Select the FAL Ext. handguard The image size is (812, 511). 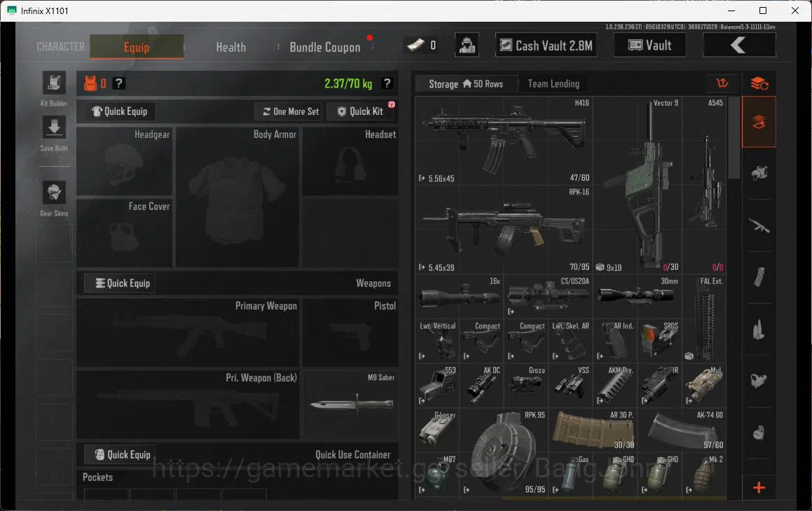coord(704,319)
